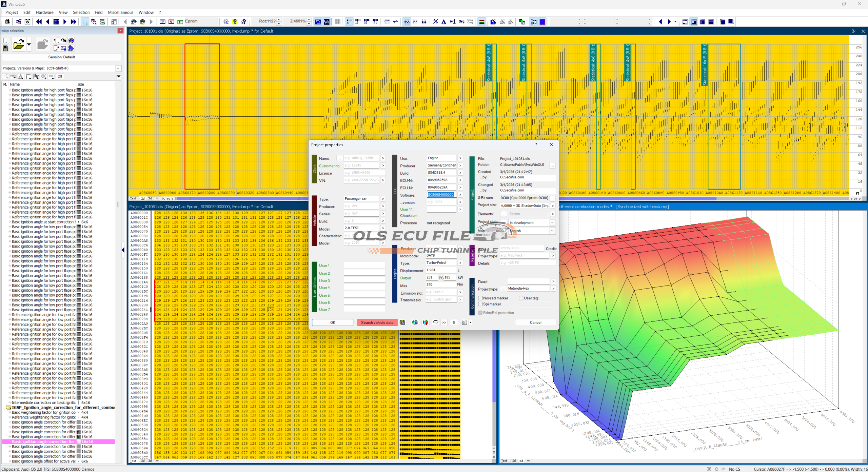The height and width of the screenshot is (472, 868).
Task: Click the FF hexadecimal display icon
Action: point(415,22)
